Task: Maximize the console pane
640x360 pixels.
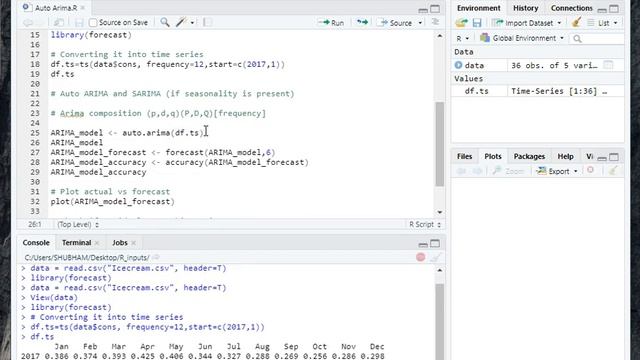Action: coord(435,244)
